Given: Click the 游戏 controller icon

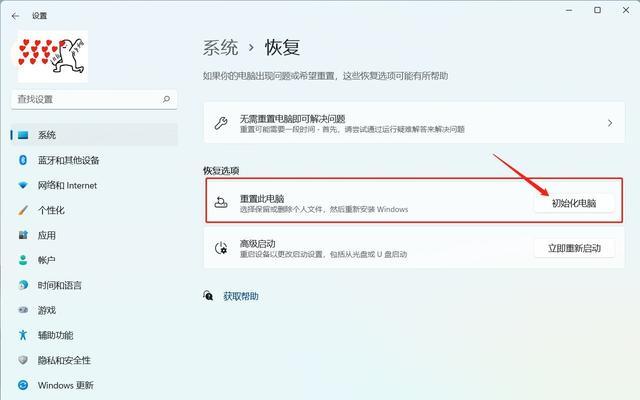Looking at the screenshot, I should [x=23, y=310].
